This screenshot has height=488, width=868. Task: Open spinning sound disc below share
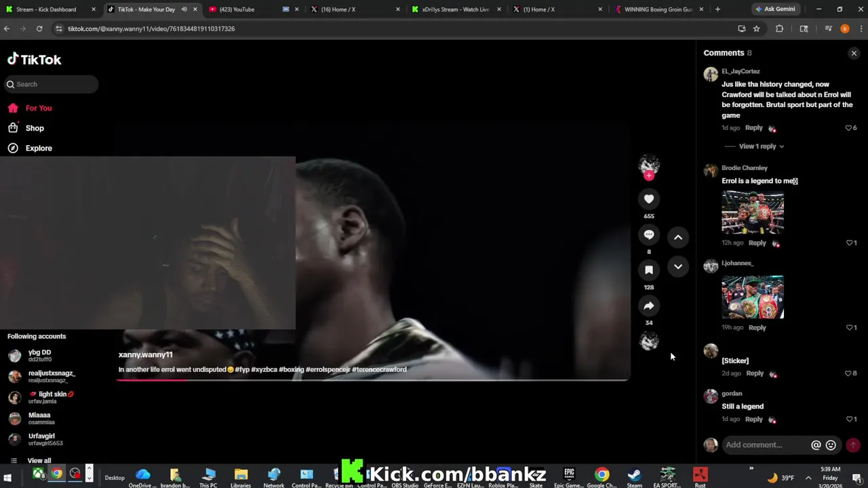[649, 342]
